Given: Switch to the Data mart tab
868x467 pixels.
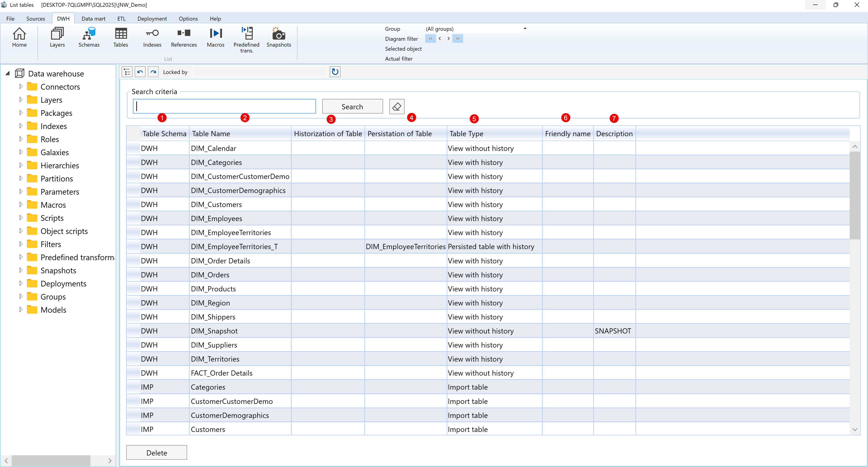Looking at the screenshot, I should point(93,19).
